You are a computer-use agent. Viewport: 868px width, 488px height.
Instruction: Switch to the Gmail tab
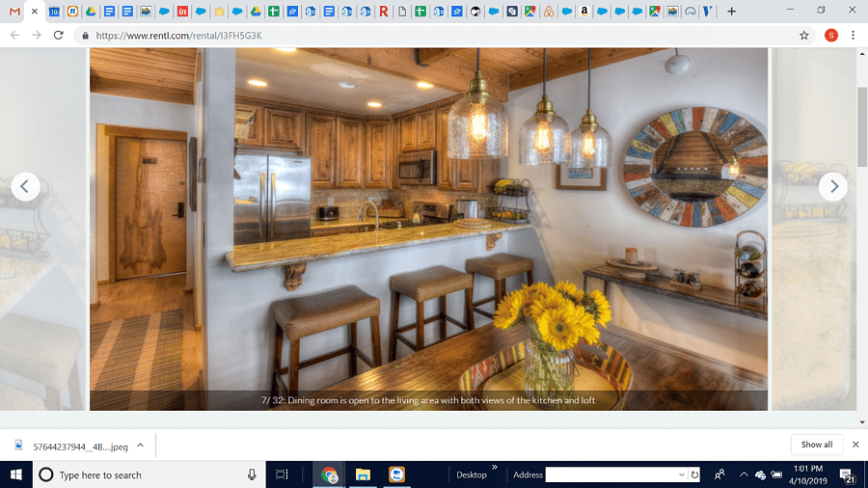[14, 11]
